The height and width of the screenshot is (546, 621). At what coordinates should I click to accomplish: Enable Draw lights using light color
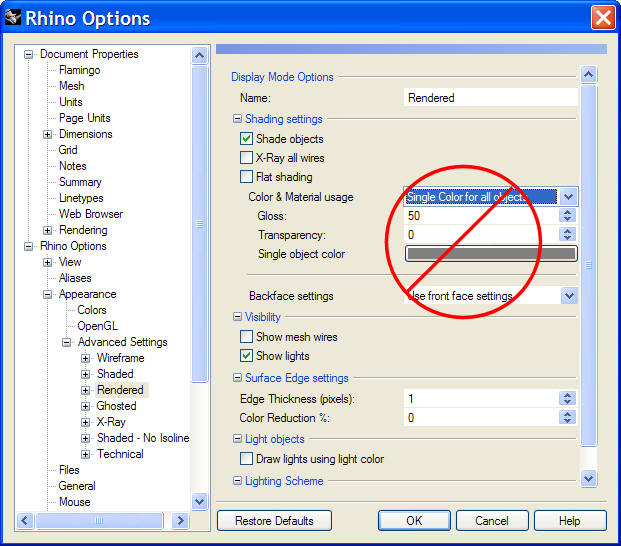coord(247,459)
